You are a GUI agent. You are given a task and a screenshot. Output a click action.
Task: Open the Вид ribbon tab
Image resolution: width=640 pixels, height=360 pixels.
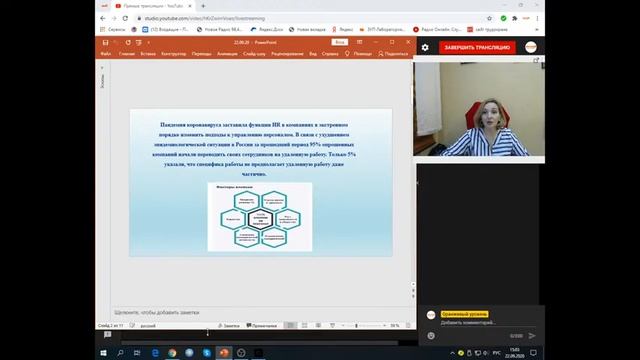[313, 54]
